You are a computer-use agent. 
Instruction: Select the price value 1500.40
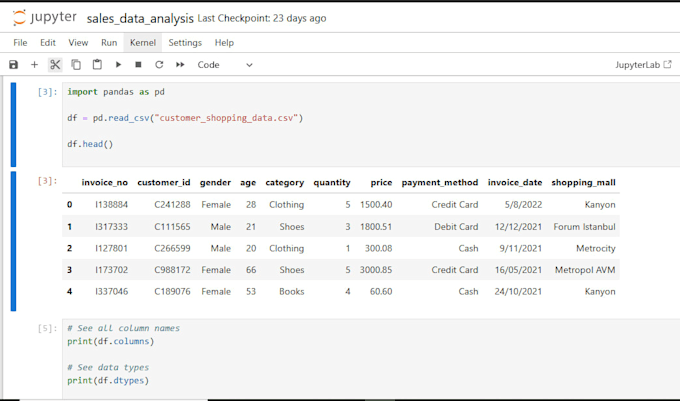(376, 205)
